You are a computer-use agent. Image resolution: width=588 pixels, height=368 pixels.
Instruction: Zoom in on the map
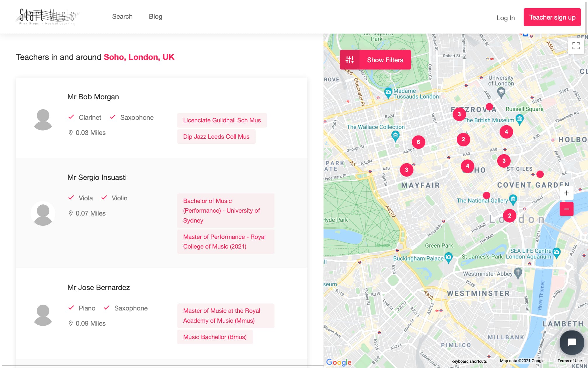(566, 193)
